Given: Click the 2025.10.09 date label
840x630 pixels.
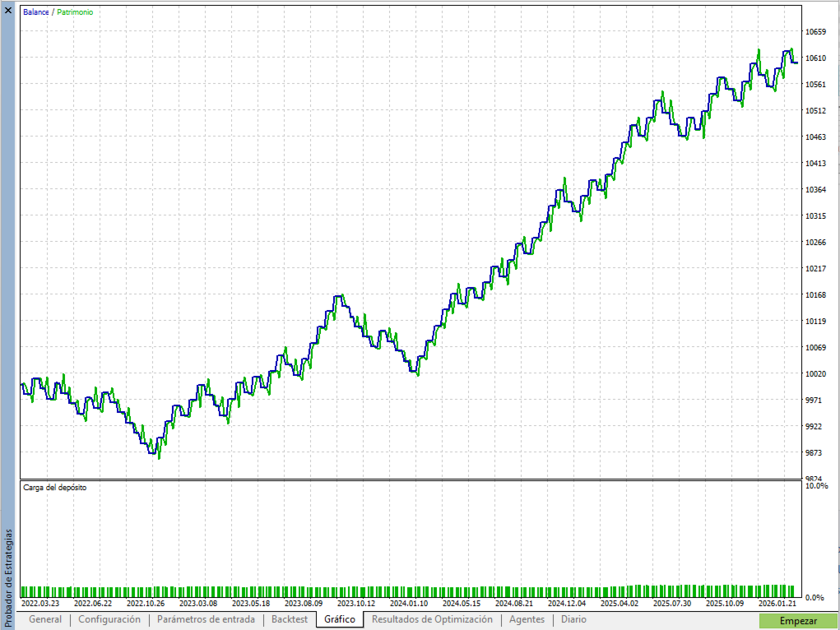Looking at the screenshot, I should coord(724,603).
